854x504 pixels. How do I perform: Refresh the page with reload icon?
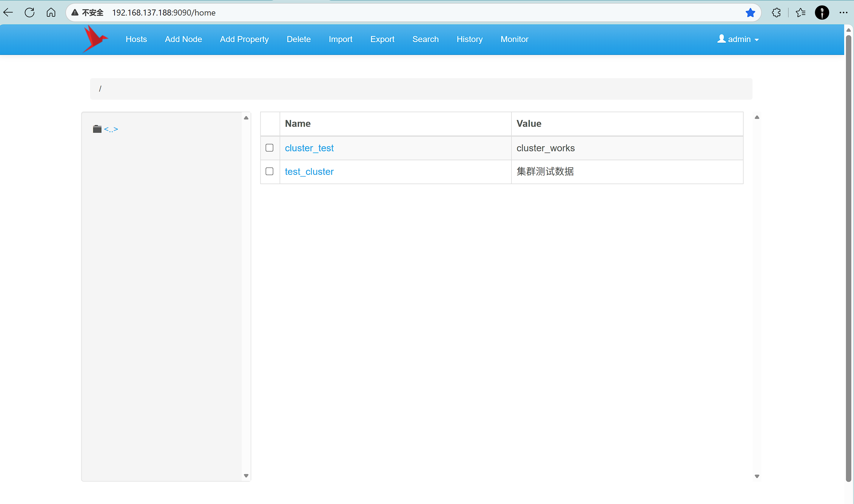[30, 13]
